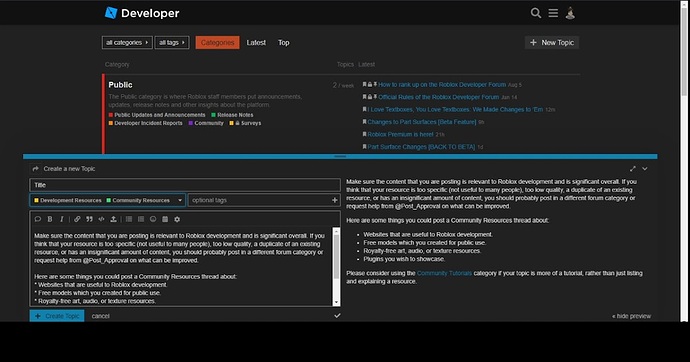The height and width of the screenshot is (362, 690).
Task: Switch to the Top tab
Action: click(283, 43)
